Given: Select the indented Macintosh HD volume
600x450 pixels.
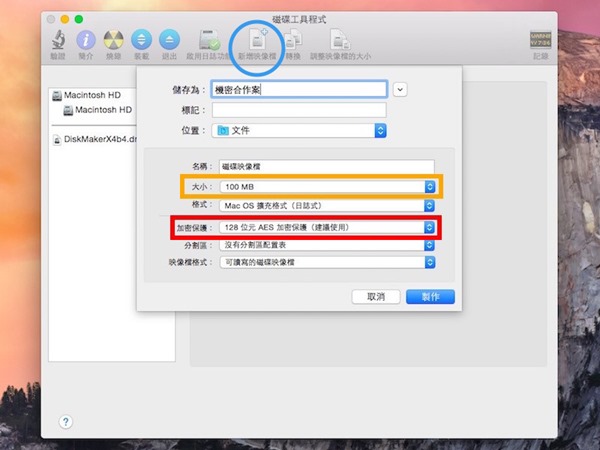Looking at the screenshot, I should coord(98,110).
